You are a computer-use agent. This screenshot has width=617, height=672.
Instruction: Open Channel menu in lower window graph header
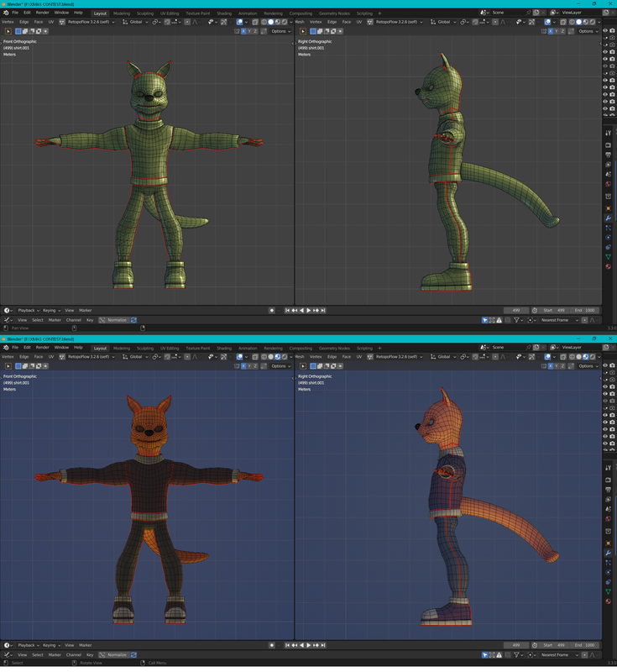pos(74,655)
